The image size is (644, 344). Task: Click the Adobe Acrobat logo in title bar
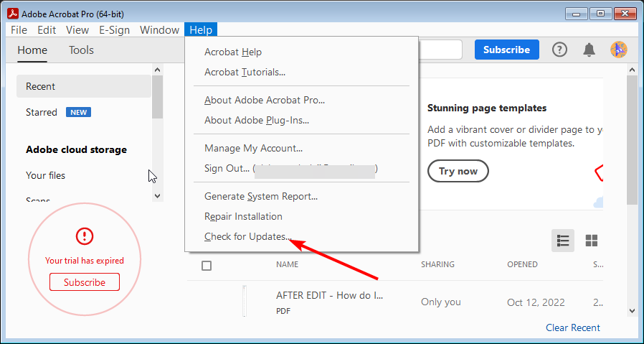click(13, 14)
